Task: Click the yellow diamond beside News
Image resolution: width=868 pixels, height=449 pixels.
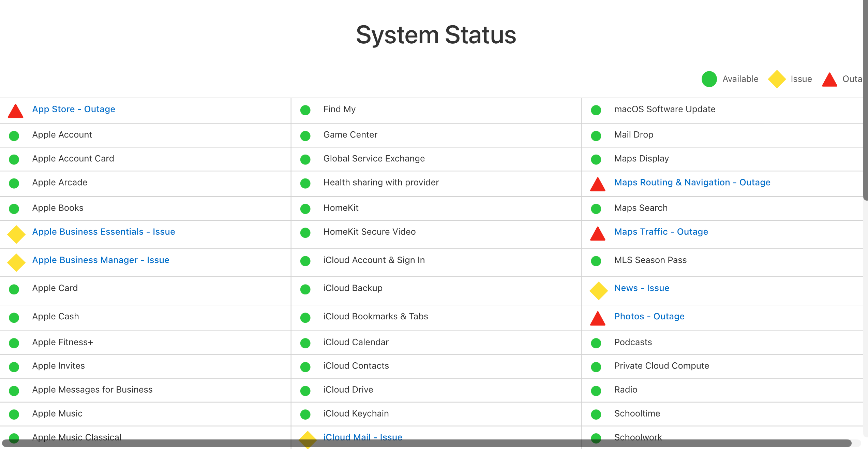Action: coord(598,290)
